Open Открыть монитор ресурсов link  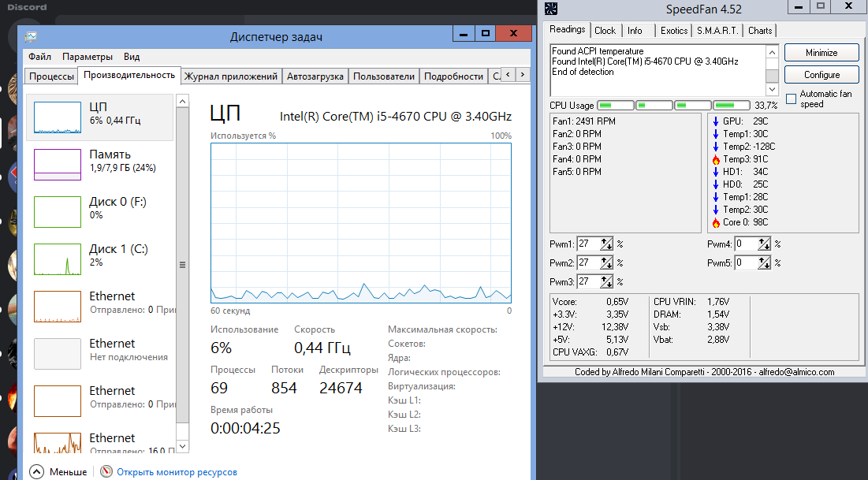coord(177,472)
